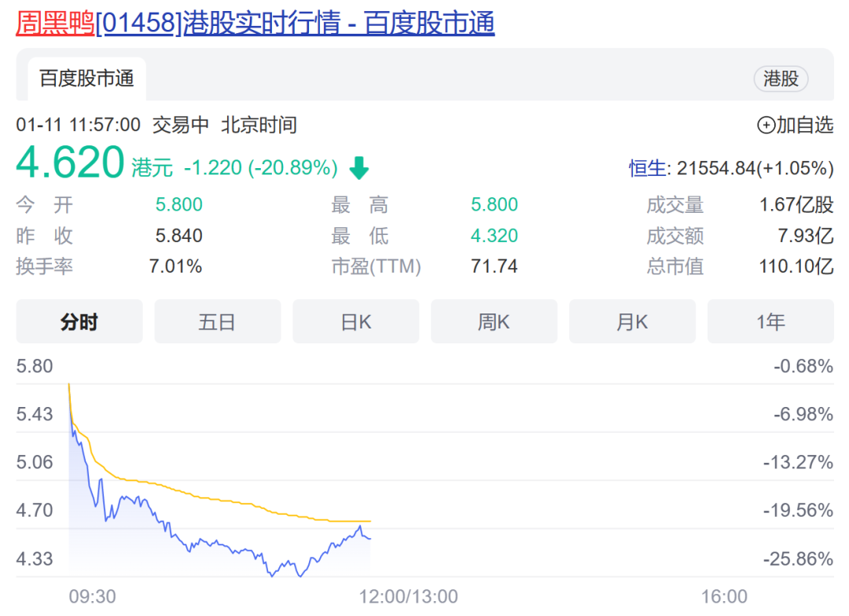
Task: Click the 北京时间 label
Action: coord(259,125)
